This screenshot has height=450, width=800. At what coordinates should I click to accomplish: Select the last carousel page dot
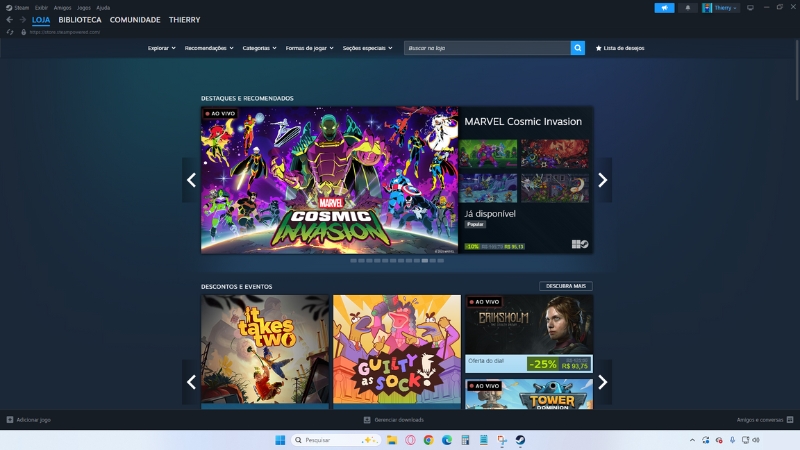pos(441,261)
